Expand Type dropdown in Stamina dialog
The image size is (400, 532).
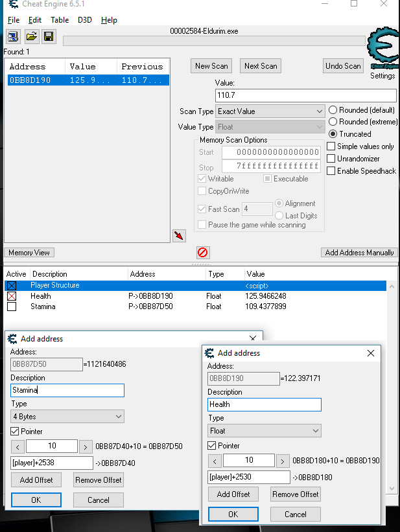tap(67, 417)
